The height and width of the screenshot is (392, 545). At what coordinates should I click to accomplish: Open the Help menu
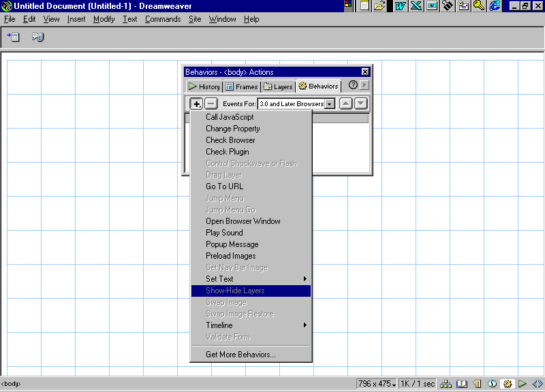(251, 19)
